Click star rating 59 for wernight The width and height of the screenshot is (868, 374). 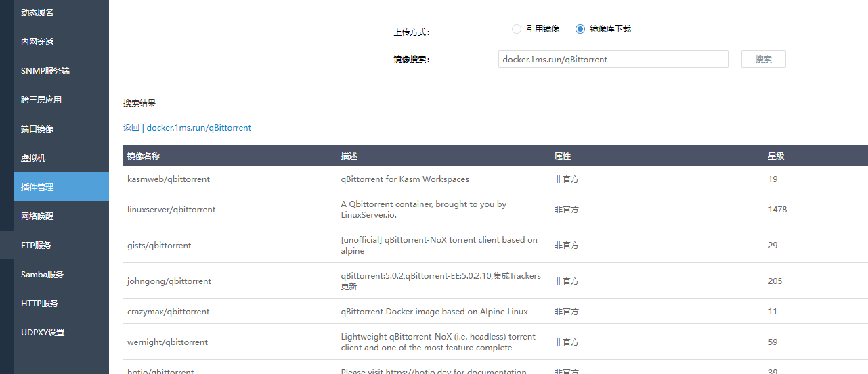coord(773,342)
